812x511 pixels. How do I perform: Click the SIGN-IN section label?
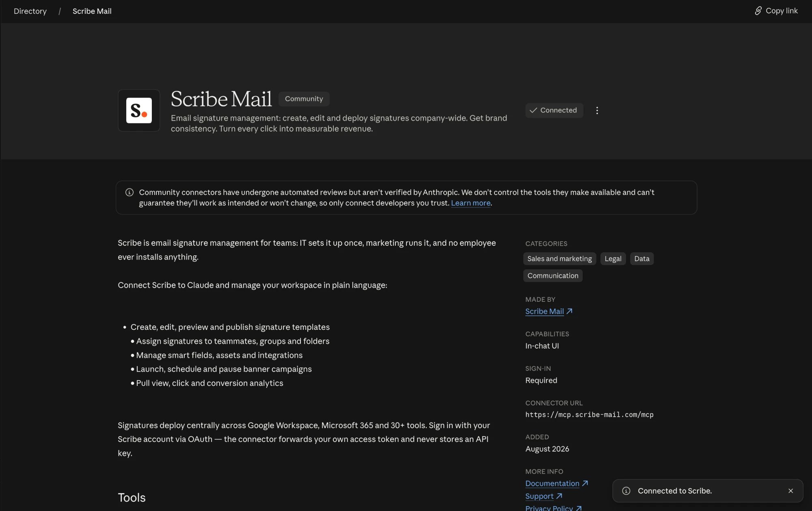(x=538, y=368)
